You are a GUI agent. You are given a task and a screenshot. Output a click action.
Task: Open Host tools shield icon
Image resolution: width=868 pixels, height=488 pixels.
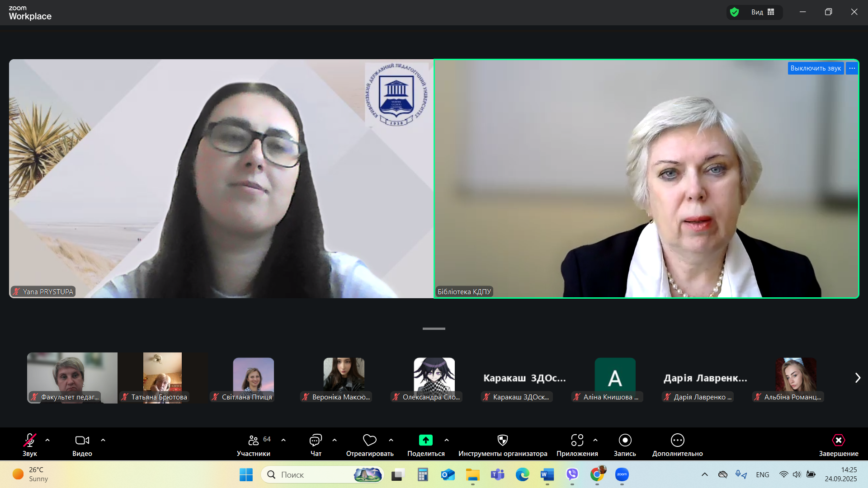[x=502, y=440]
